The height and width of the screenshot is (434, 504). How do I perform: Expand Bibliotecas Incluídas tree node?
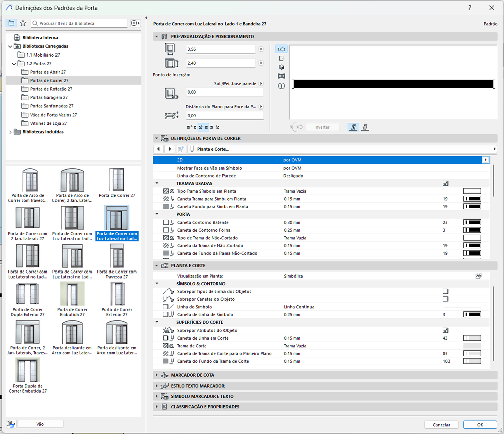click(x=10, y=132)
